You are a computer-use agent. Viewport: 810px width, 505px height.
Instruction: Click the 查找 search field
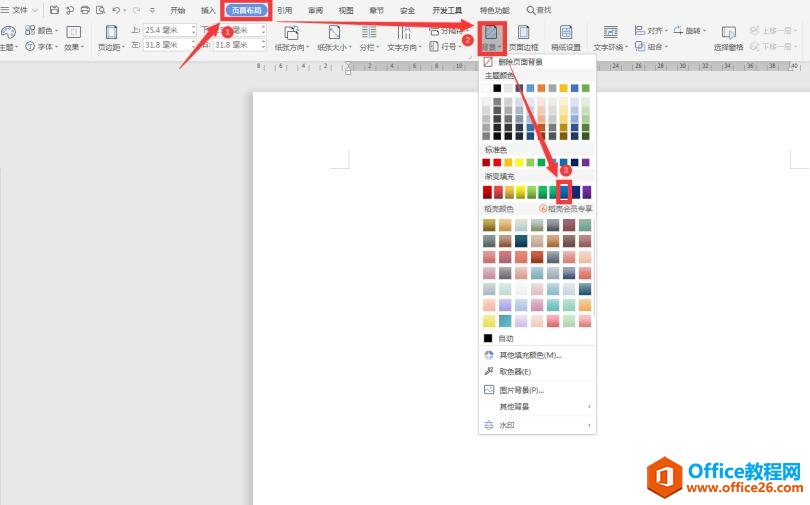pyautogui.click(x=538, y=10)
